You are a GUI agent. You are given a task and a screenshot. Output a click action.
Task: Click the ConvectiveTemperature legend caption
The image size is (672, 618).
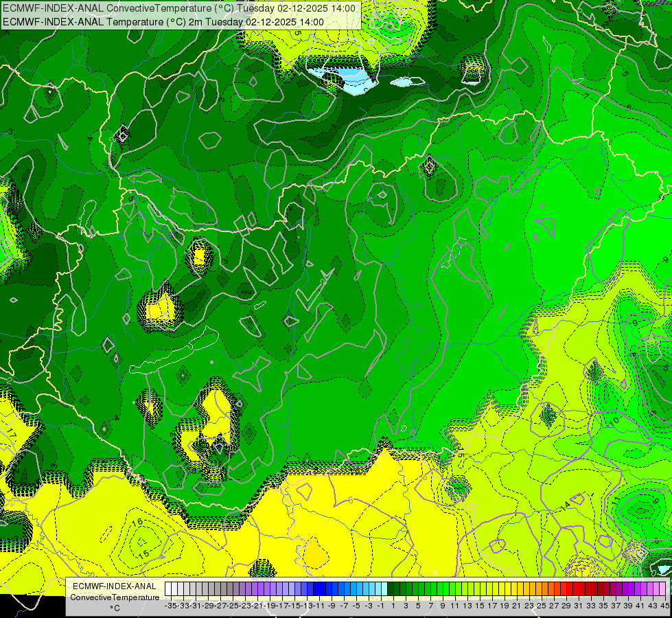115,597
